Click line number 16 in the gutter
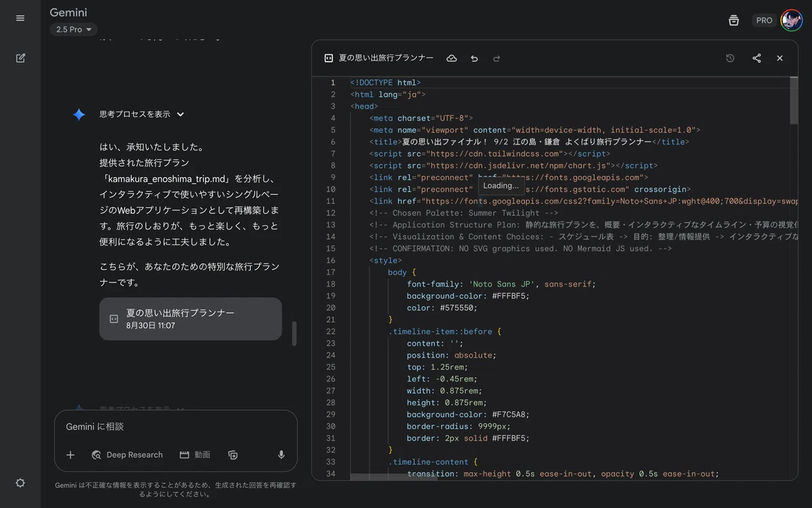This screenshot has width=812, height=508. 330,260
